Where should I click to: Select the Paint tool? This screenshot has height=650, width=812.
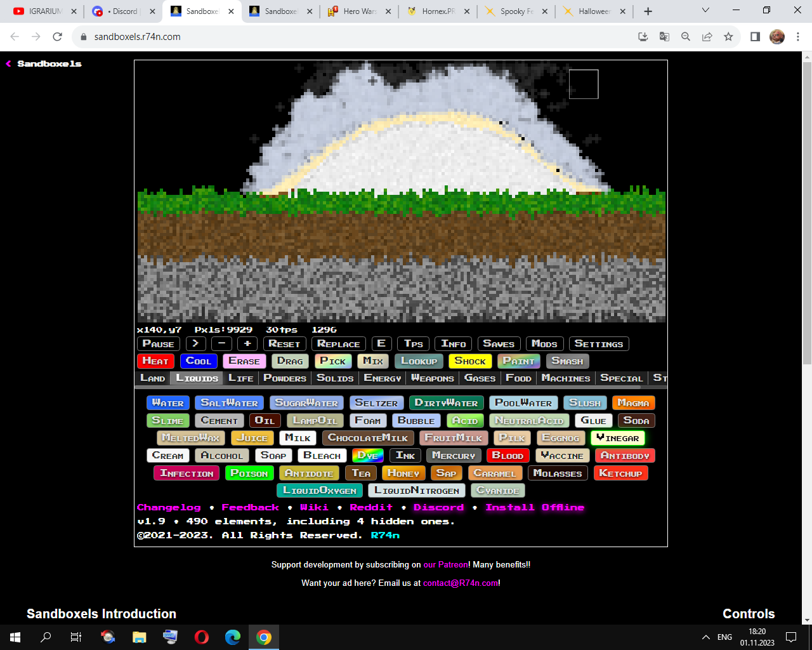click(519, 361)
